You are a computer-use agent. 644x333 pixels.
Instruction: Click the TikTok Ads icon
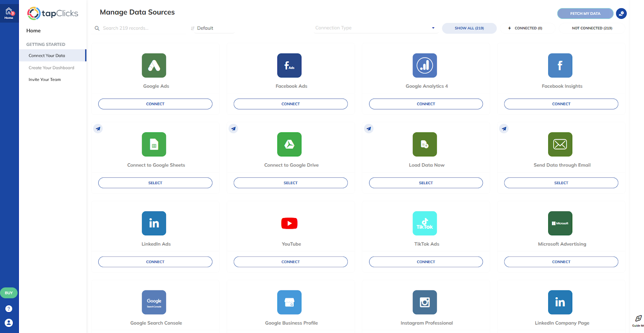coord(425,223)
